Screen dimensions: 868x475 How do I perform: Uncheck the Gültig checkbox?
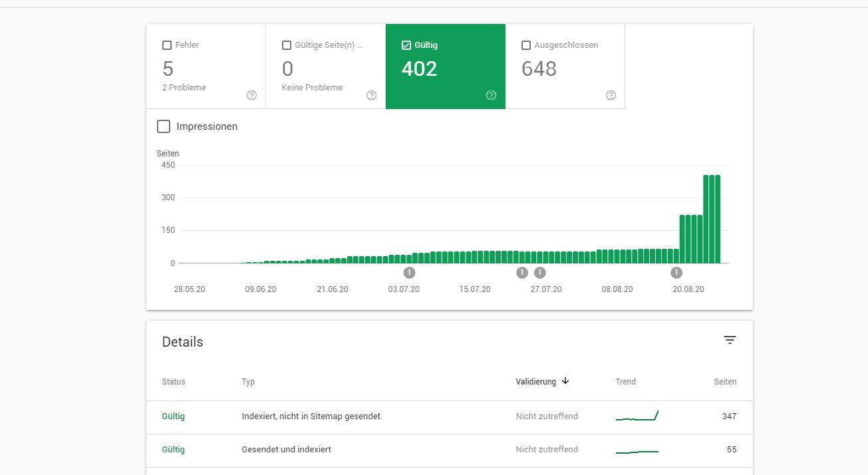point(406,45)
